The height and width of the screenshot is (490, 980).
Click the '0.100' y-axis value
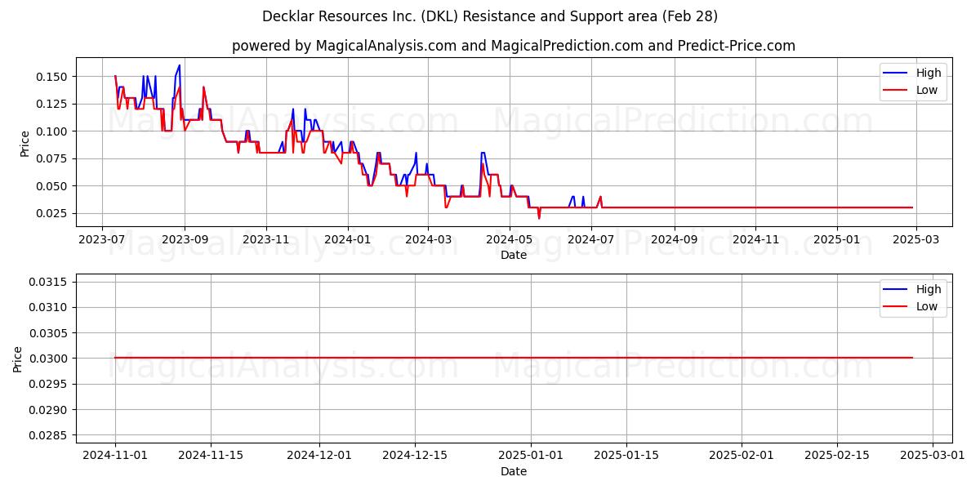point(54,131)
